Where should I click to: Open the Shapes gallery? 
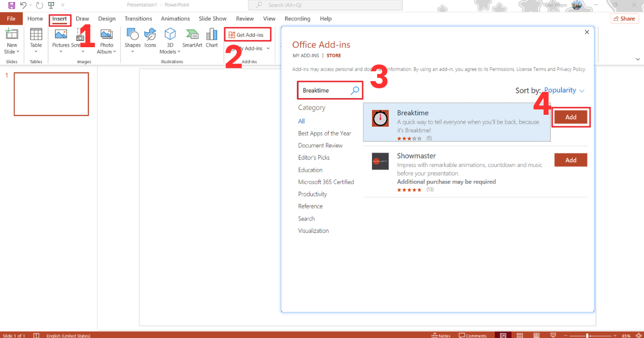coord(133,41)
